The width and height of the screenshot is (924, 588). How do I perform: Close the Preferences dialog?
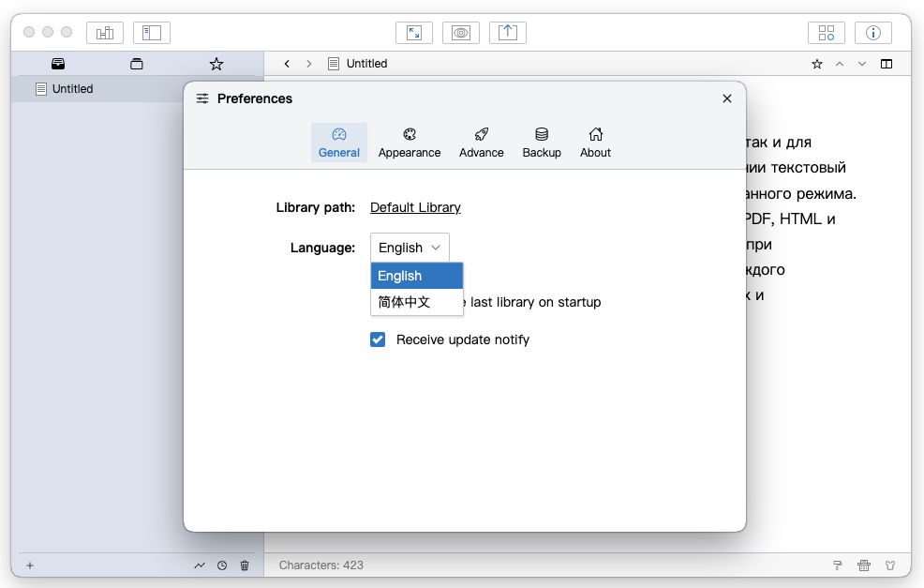pos(726,98)
